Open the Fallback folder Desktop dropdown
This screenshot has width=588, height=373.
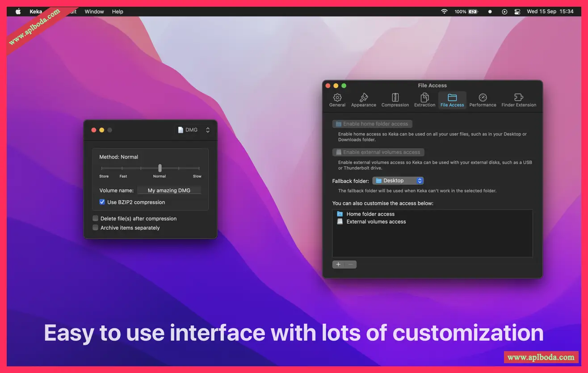pos(398,181)
